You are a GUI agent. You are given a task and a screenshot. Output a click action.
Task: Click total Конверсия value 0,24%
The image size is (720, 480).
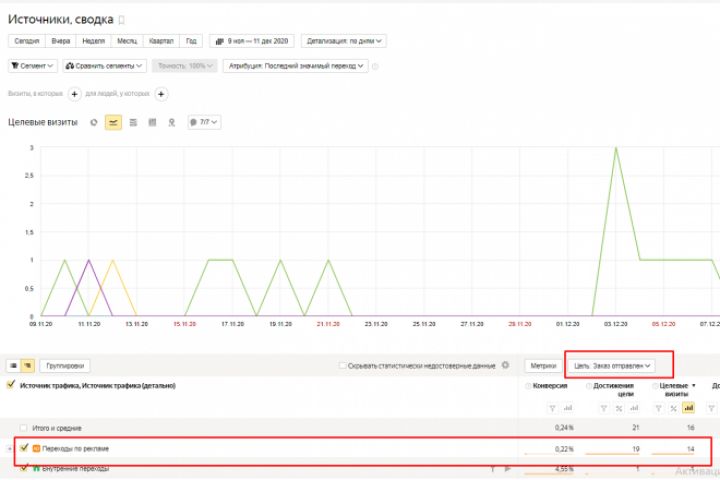point(564,428)
